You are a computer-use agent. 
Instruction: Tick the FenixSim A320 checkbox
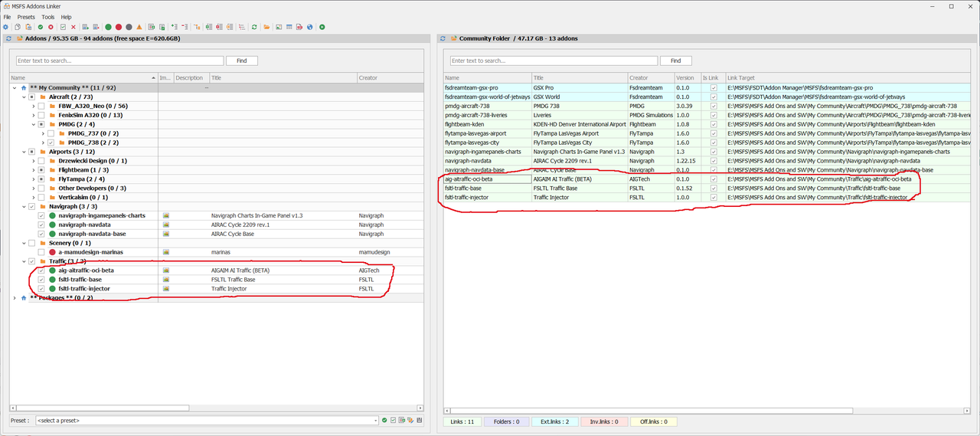41,115
